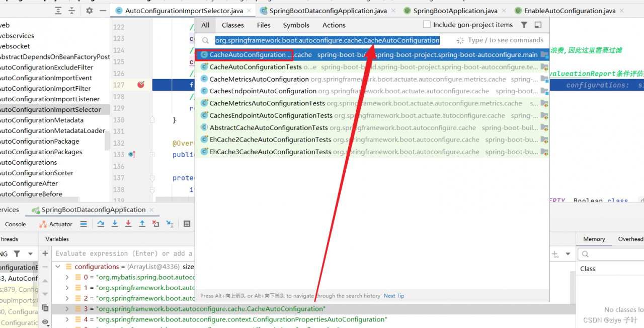Switch to the Files search tab
Viewport: 644px width, 328px height.
point(264,25)
